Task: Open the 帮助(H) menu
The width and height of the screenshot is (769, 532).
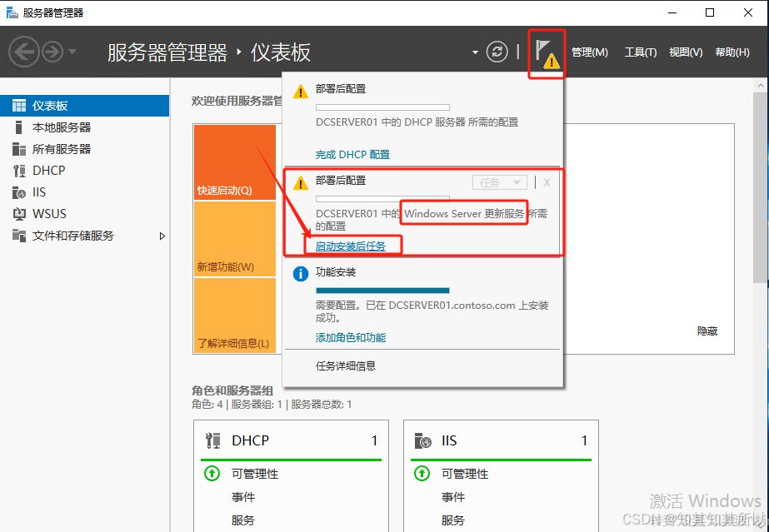Action: coord(732,52)
